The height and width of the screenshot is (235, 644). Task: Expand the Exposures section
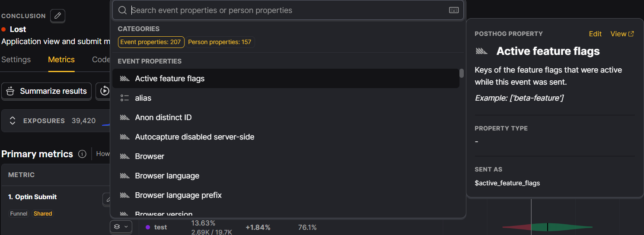(13, 121)
